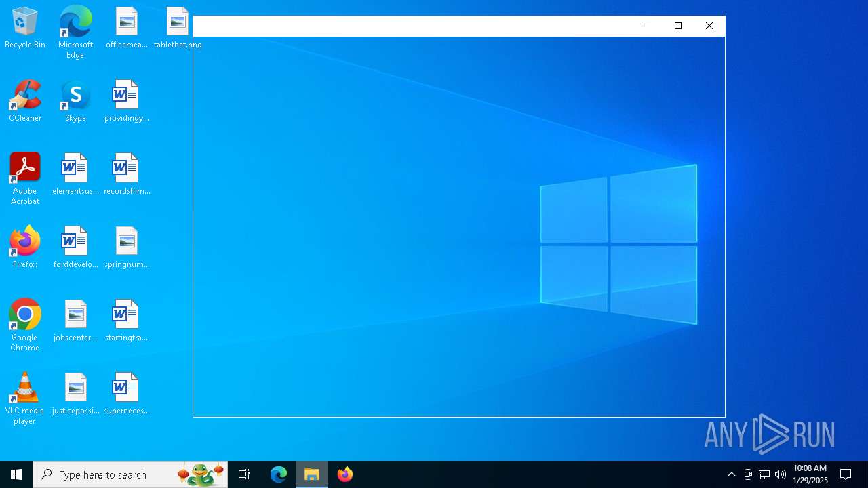868x488 pixels.
Task: Minimize the blank window
Action: [x=647, y=26]
